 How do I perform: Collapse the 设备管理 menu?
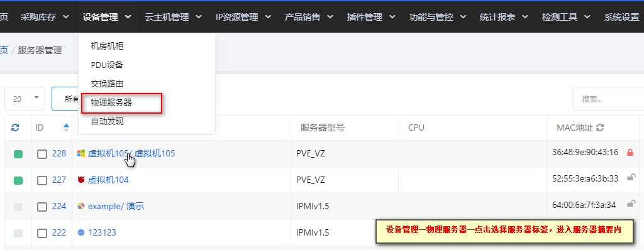pos(107,17)
